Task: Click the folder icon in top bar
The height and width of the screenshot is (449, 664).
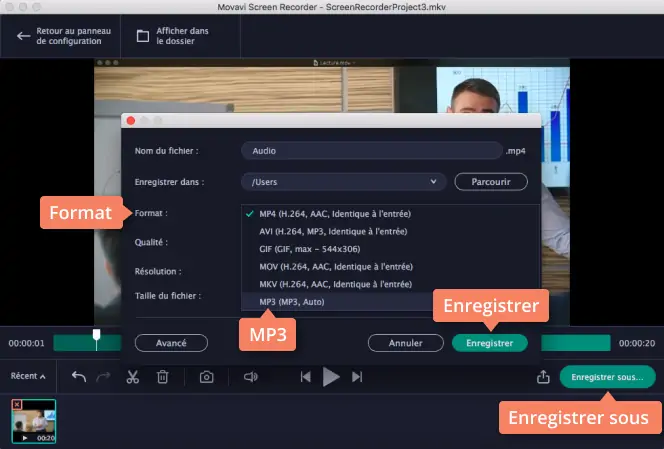Action: [x=143, y=36]
